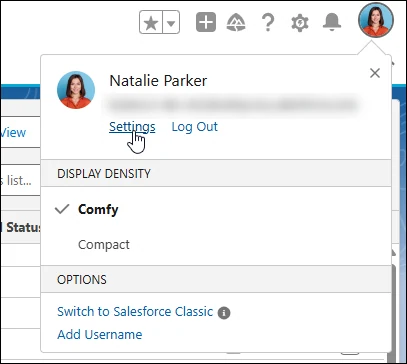The width and height of the screenshot is (407, 364).
Task: Open Natalie Parker name link
Action: 158,81
